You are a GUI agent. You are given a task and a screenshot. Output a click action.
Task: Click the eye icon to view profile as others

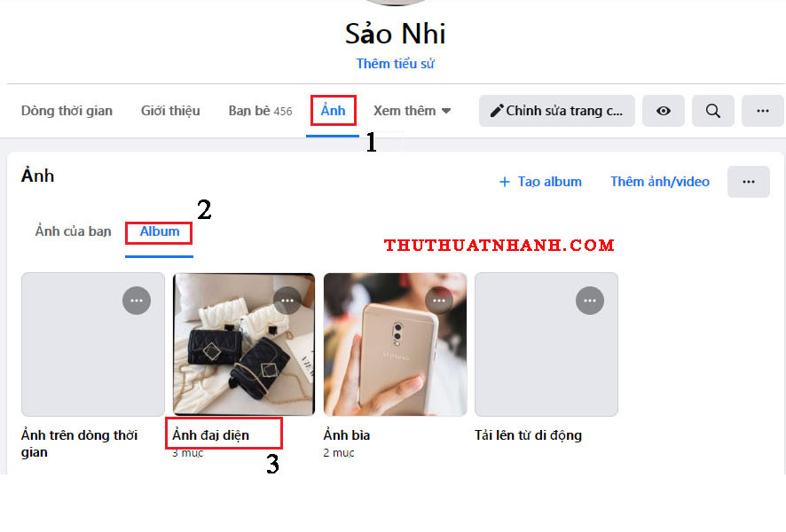coord(664,111)
